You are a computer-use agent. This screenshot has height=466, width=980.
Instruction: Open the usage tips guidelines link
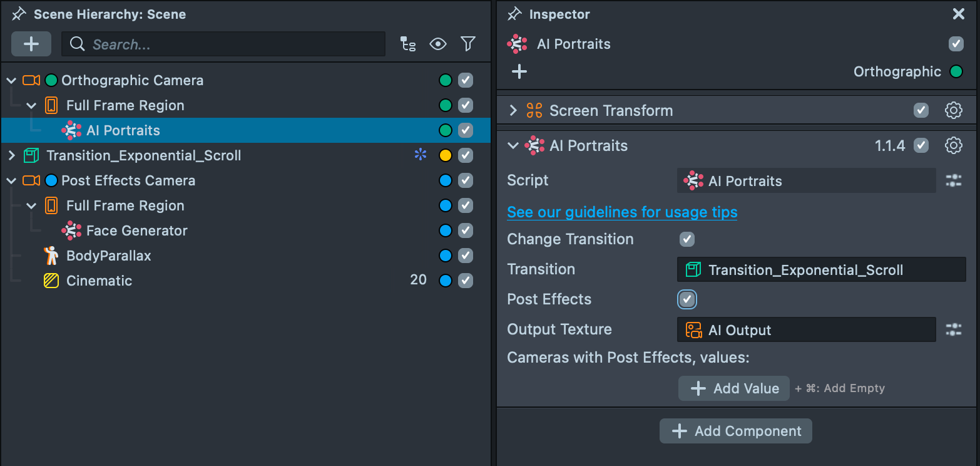622,212
